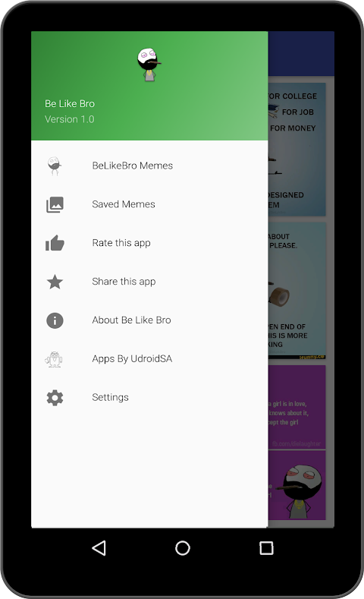Image resolution: width=364 pixels, height=599 pixels.
Task: Open BeLikeBro Memes menu item
Action: pos(149,166)
